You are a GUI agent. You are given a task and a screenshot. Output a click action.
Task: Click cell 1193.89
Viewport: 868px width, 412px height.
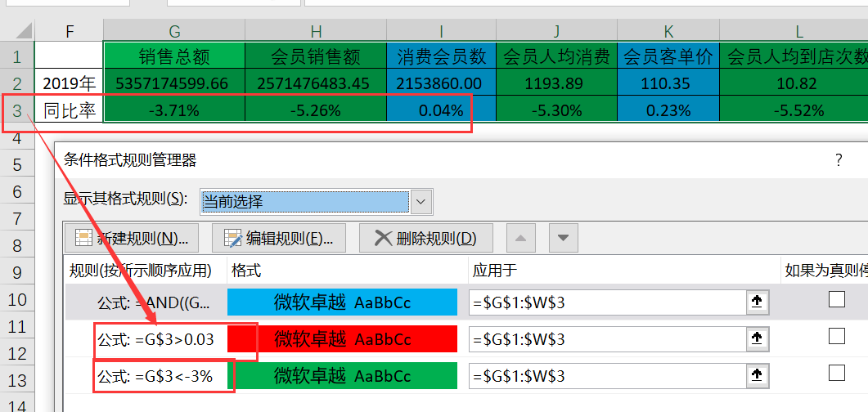(556, 83)
